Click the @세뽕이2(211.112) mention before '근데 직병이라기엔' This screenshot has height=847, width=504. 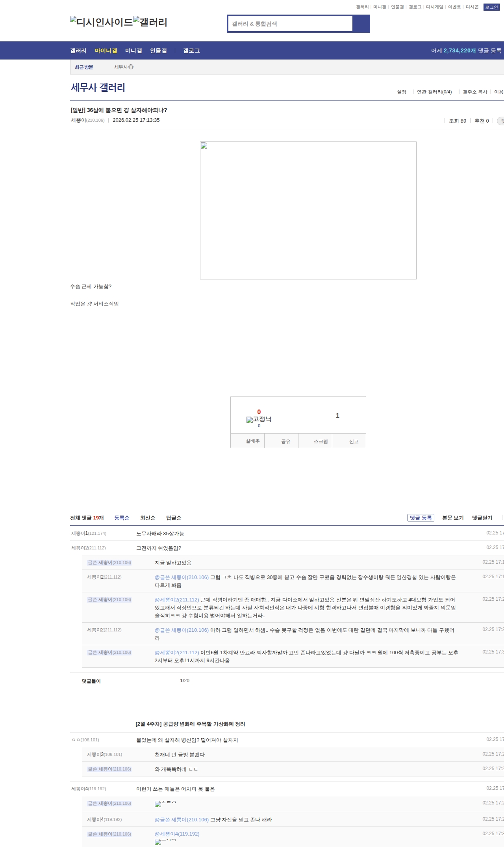coord(177,600)
